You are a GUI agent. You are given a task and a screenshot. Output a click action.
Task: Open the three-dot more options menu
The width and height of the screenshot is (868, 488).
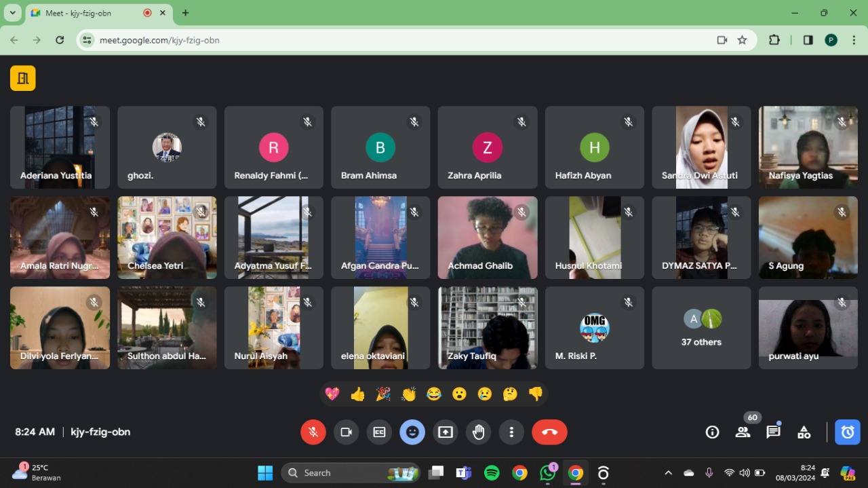tap(511, 432)
